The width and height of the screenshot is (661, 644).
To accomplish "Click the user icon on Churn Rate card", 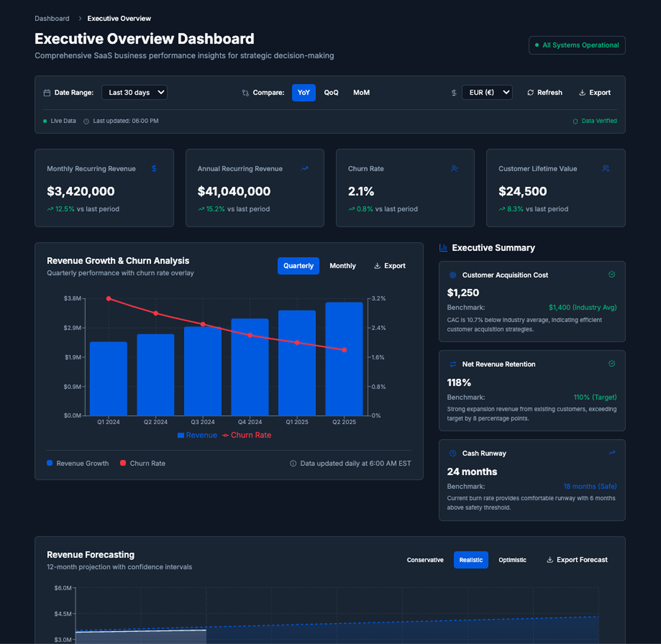I will point(455,168).
